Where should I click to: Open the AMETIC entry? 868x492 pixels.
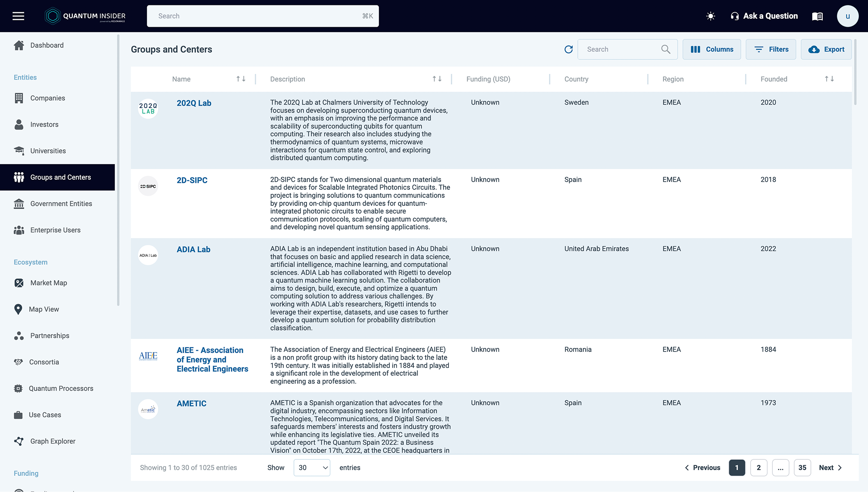click(x=191, y=404)
